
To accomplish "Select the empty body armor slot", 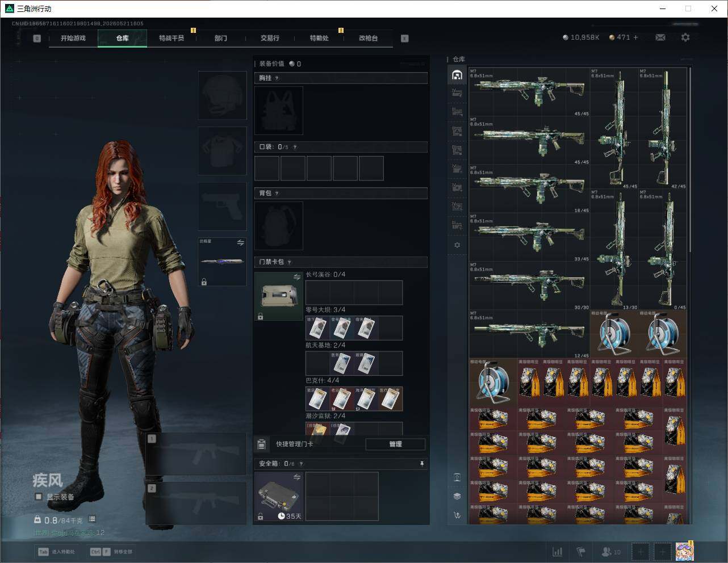I will 222,151.
